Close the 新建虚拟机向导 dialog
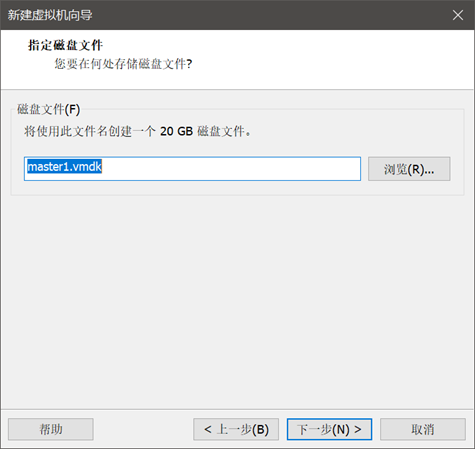The width and height of the screenshot is (475, 449). [x=458, y=15]
